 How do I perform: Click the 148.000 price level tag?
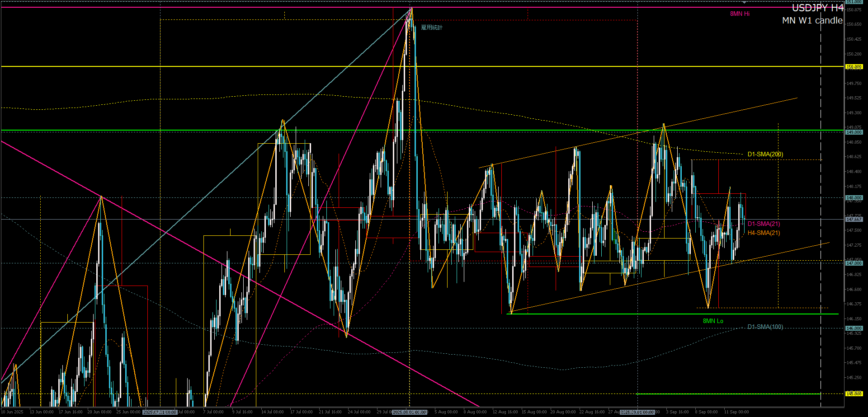[854, 198]
